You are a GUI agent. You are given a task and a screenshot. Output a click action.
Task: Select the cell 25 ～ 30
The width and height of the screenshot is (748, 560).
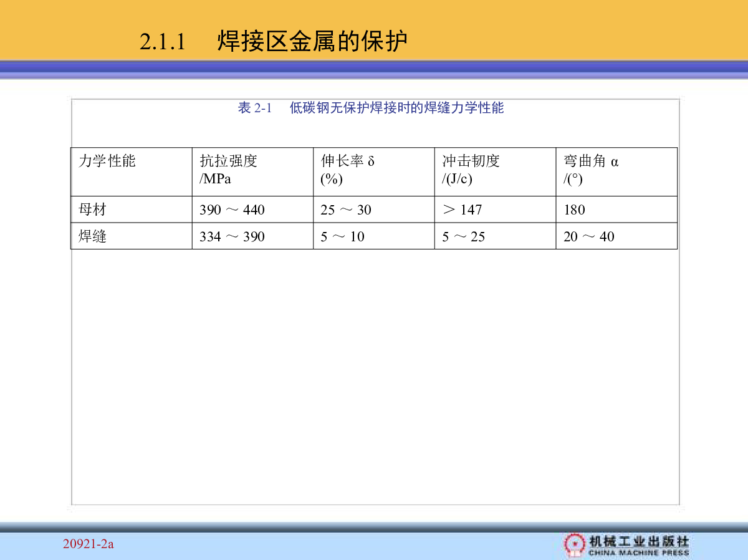click(x=374, y=210)
